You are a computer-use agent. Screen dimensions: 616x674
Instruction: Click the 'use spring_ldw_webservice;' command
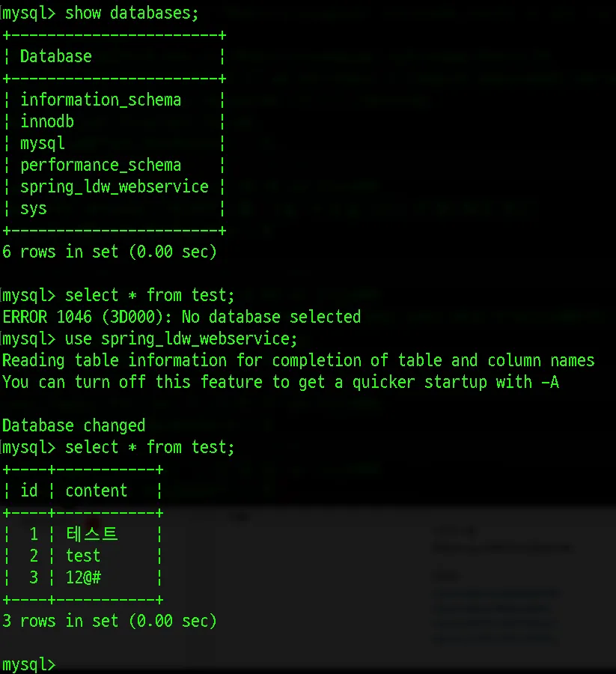(181, 339)
